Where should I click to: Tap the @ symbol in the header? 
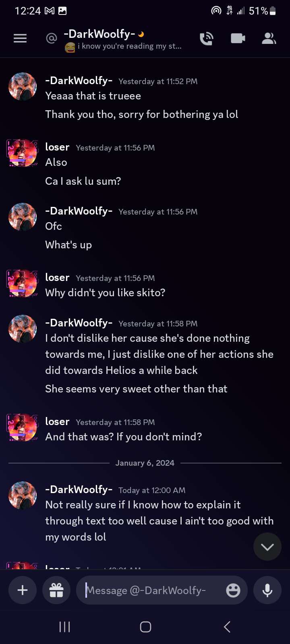pos(52,38)
